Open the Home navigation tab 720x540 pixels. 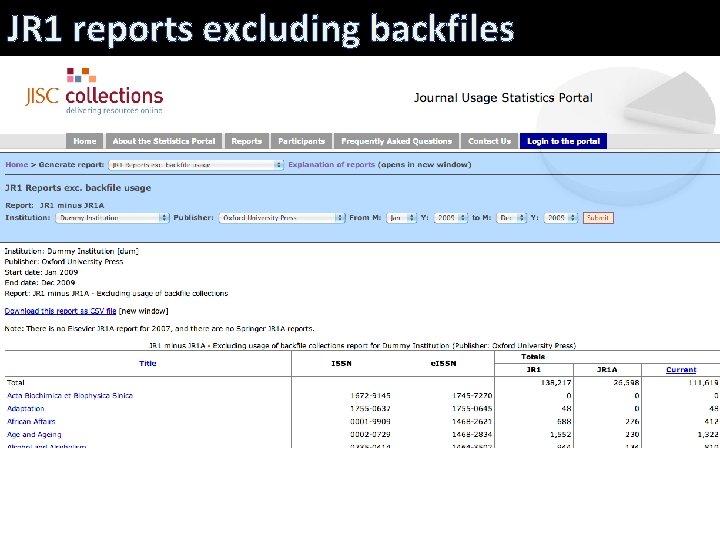coord(85,141)
